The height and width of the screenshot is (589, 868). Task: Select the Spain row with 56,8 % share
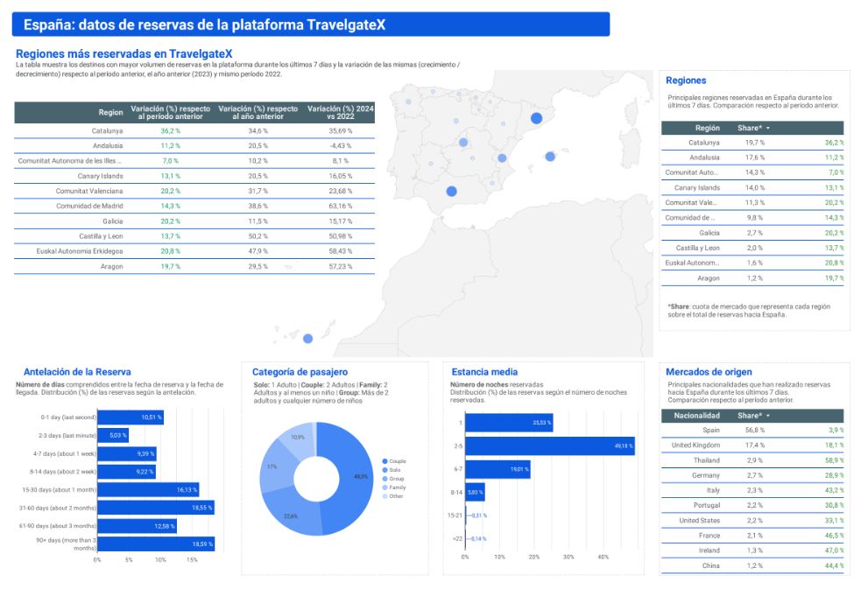(x=752, y=431)
